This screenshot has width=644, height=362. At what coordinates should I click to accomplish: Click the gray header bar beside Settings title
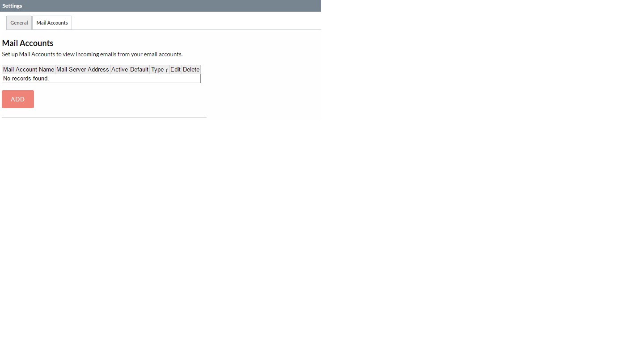(172, 6)
